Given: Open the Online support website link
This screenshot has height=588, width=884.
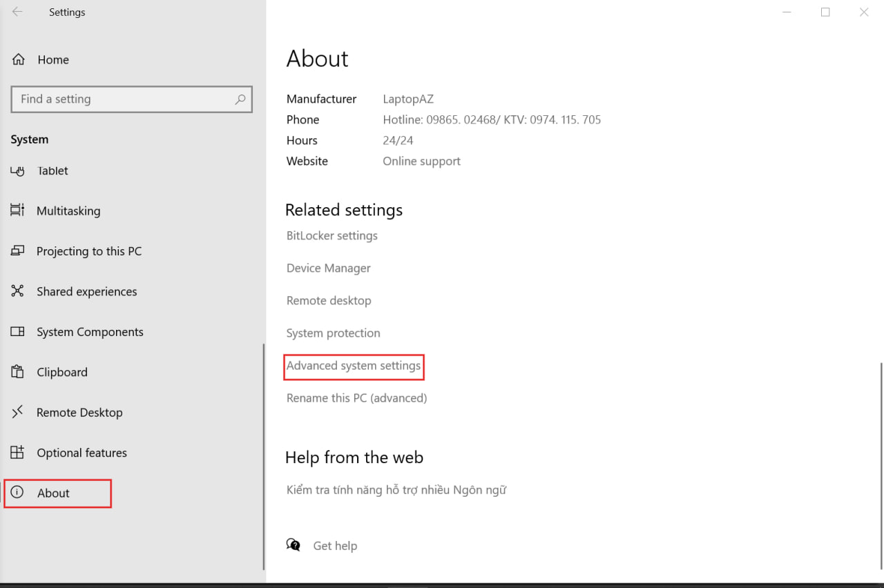Looking at the screenshot, I should (421, 161).
